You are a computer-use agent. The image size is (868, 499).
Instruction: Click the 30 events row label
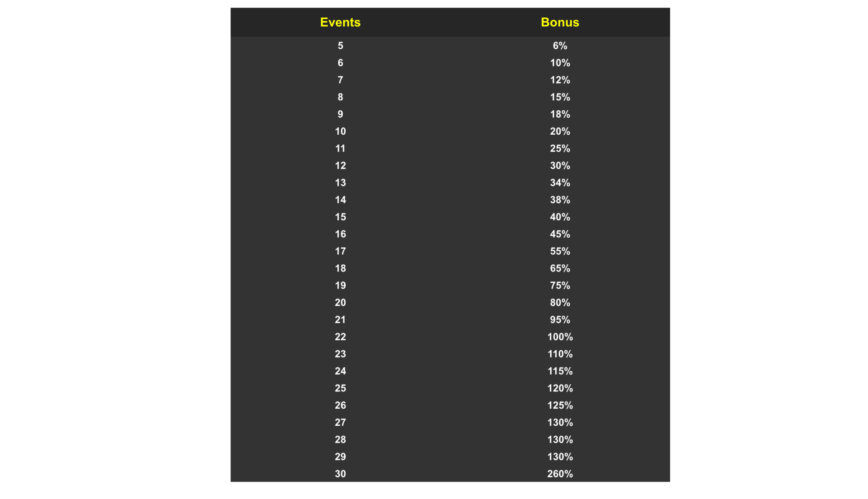340,474
